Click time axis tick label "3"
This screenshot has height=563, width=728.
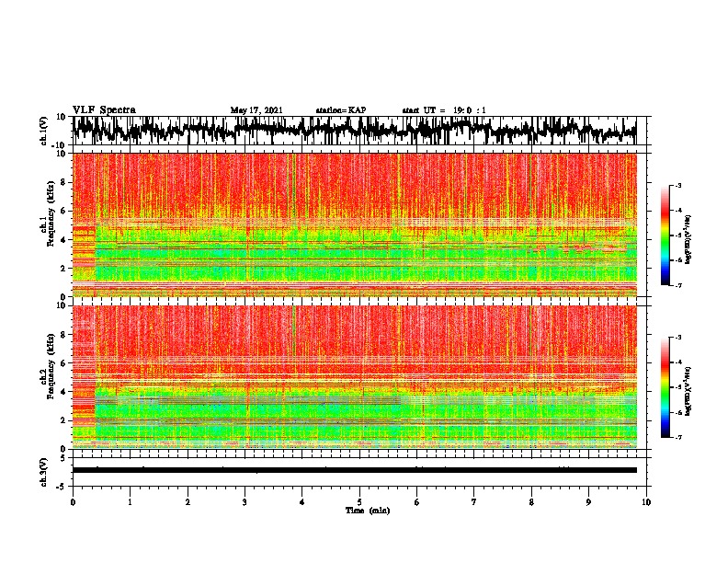click(x=245, y=502)
